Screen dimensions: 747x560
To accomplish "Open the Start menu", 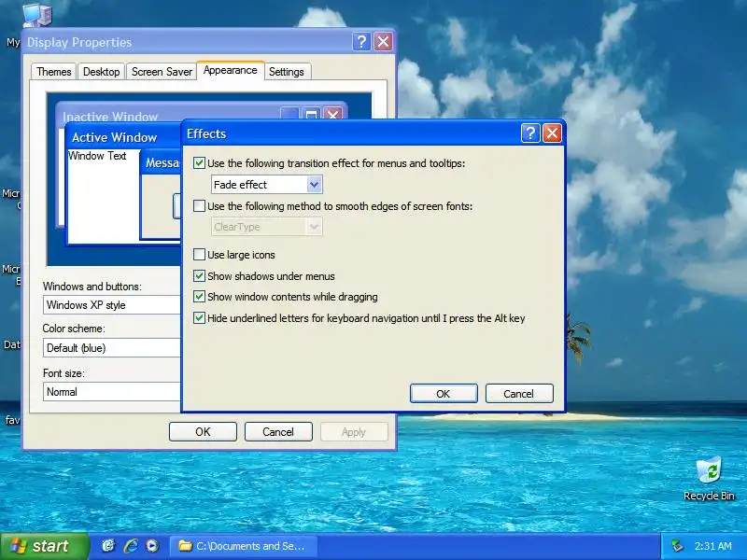I will click(x=44, y=546).
